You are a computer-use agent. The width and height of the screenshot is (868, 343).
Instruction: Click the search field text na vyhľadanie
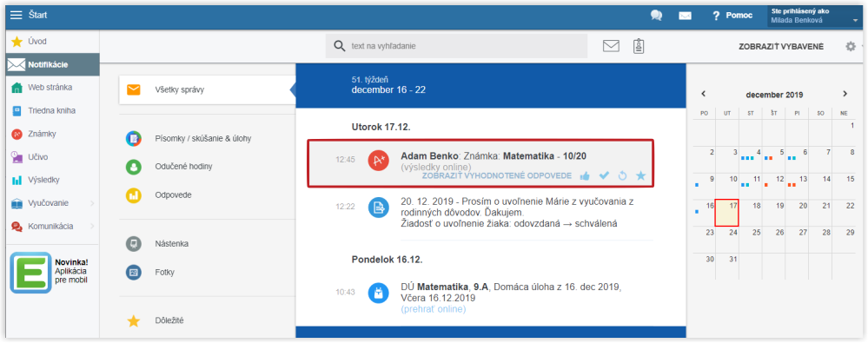pos(456,46)
